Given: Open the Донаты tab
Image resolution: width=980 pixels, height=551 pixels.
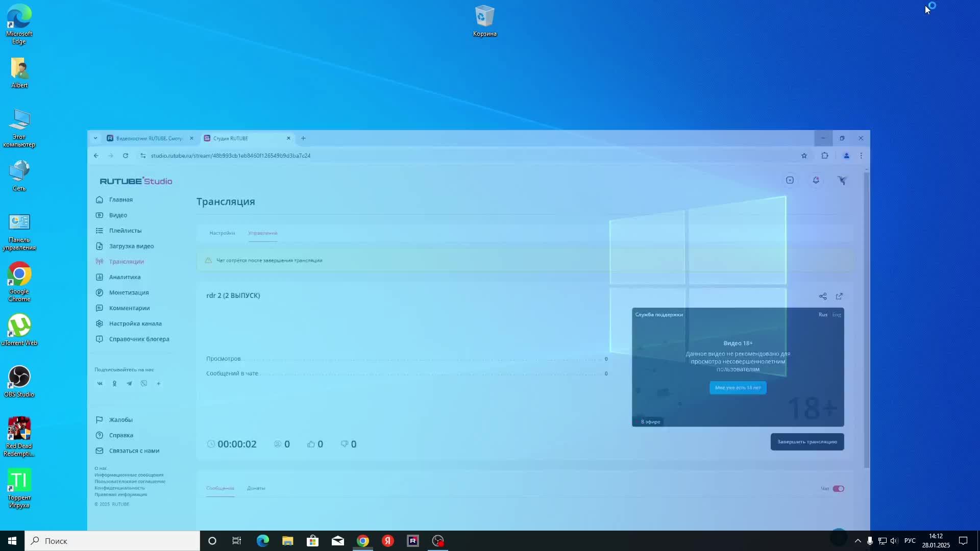Looking at the screenshot, I should (x=256, y=488).
